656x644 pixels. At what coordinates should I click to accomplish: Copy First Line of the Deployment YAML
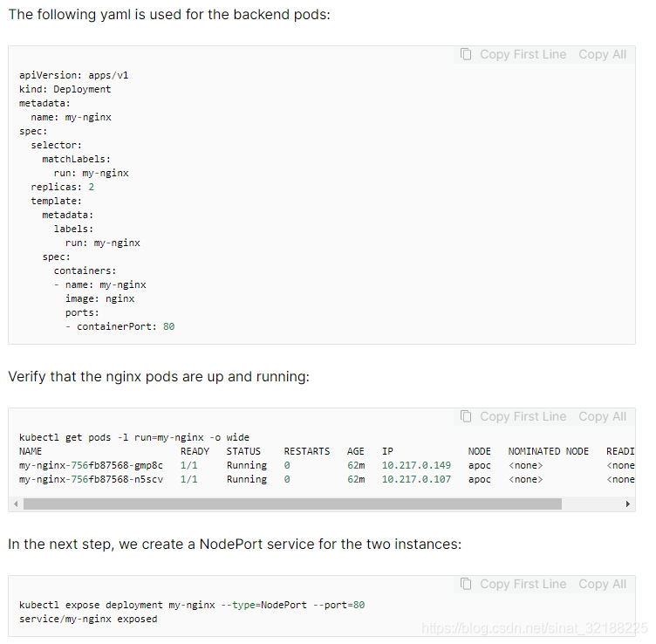click(523, 54)
